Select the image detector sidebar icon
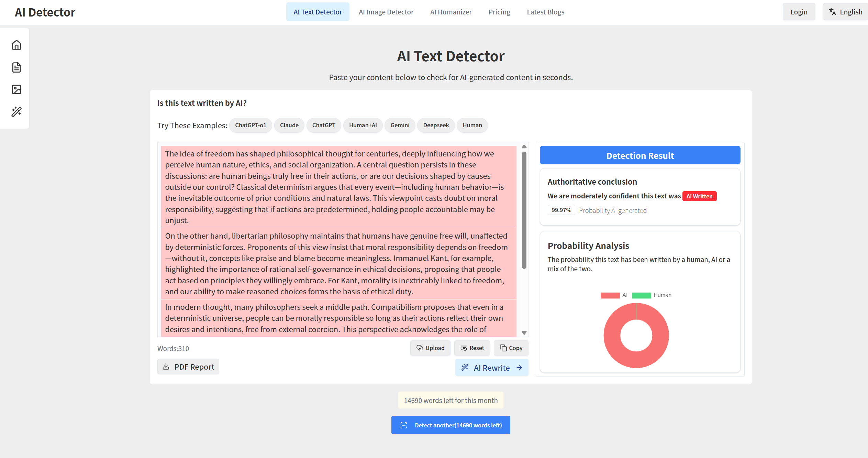 point(16,89)
